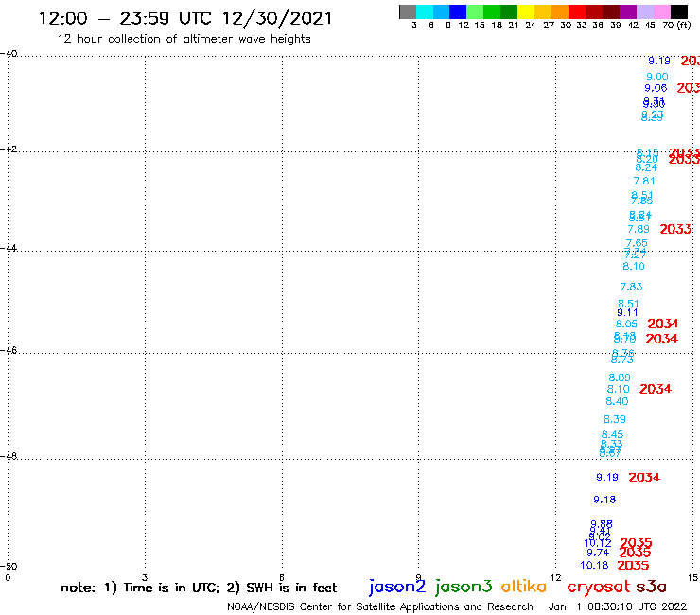This screenshot has width=700, height=615.
Task: Click the gray color swatch in legend
Action: pos(408,11)
